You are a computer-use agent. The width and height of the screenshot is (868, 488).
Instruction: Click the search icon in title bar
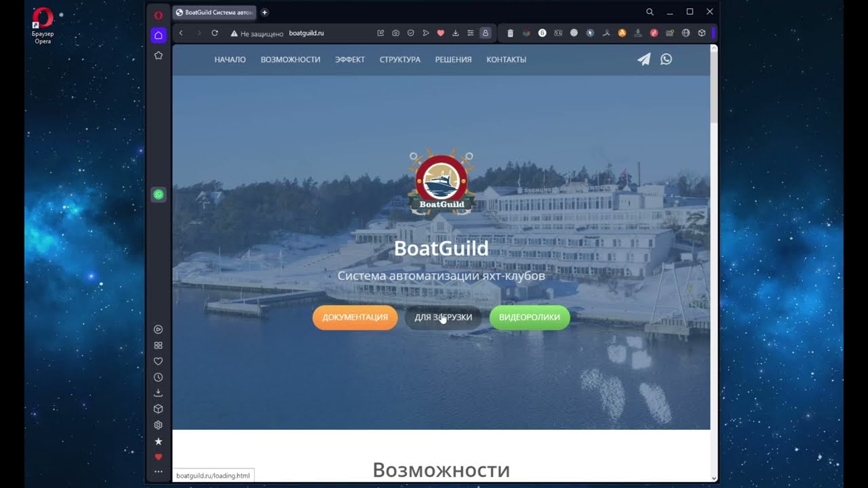tap(650, 12)
